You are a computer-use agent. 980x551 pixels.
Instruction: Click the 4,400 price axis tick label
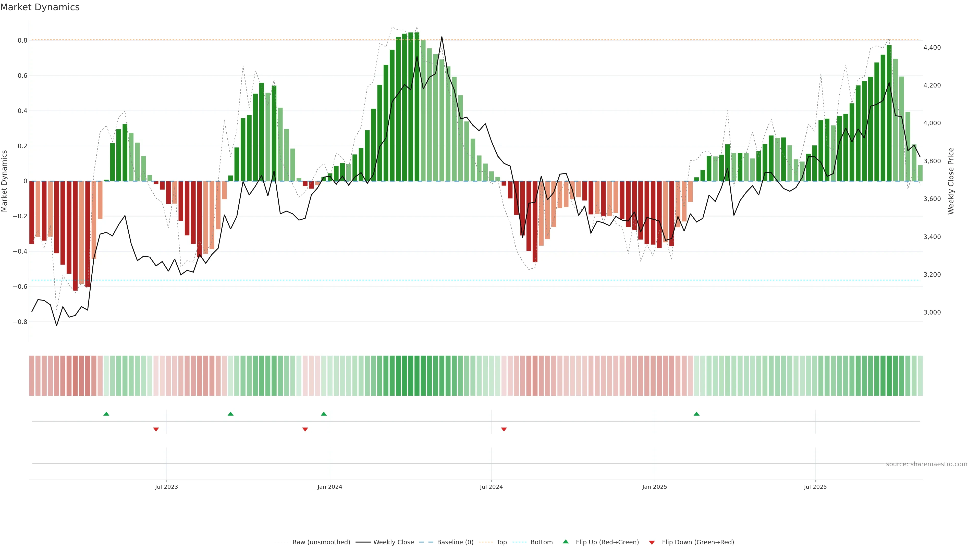(x=932, y=47)
